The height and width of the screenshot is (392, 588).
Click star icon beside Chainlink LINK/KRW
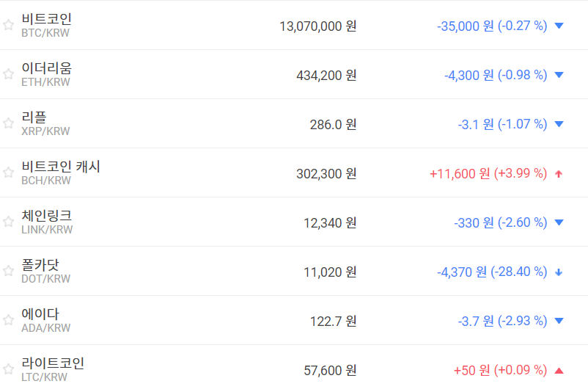tap(8, 222)
